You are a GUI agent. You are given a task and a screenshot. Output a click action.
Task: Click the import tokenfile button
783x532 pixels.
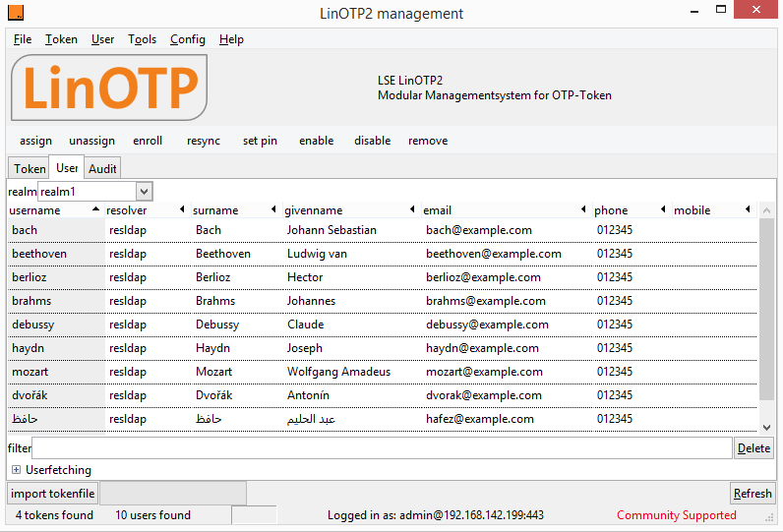tap(53, 494)
